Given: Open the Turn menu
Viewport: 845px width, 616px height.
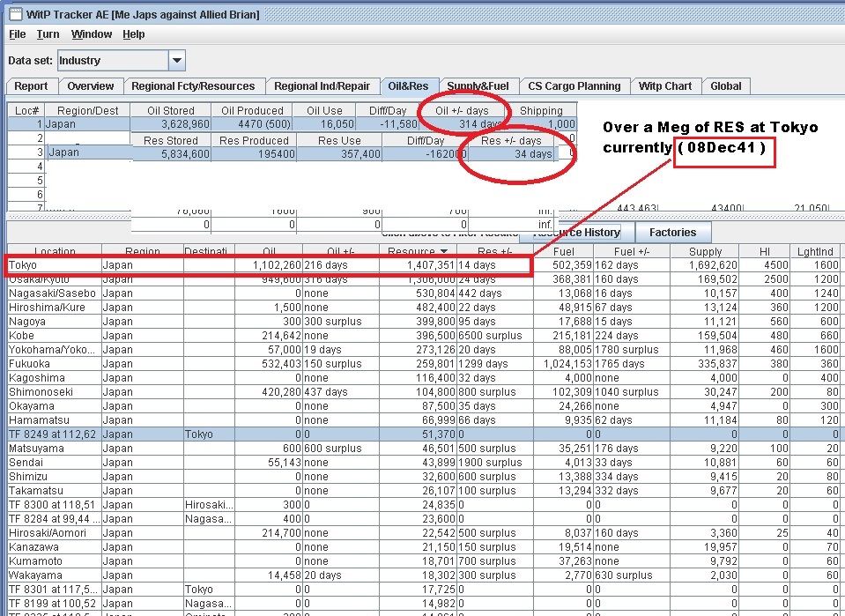Looking at the screenshot, I should 48,34.
